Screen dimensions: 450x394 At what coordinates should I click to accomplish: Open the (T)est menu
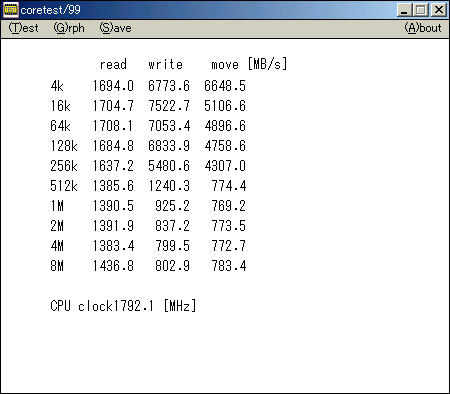point(23,28)
